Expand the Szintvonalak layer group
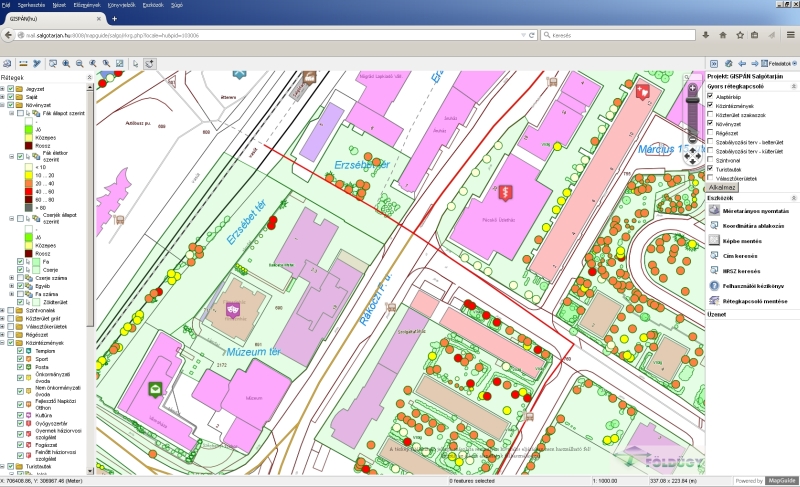Screen dimensions: 800x487 [x=3, y=310]
